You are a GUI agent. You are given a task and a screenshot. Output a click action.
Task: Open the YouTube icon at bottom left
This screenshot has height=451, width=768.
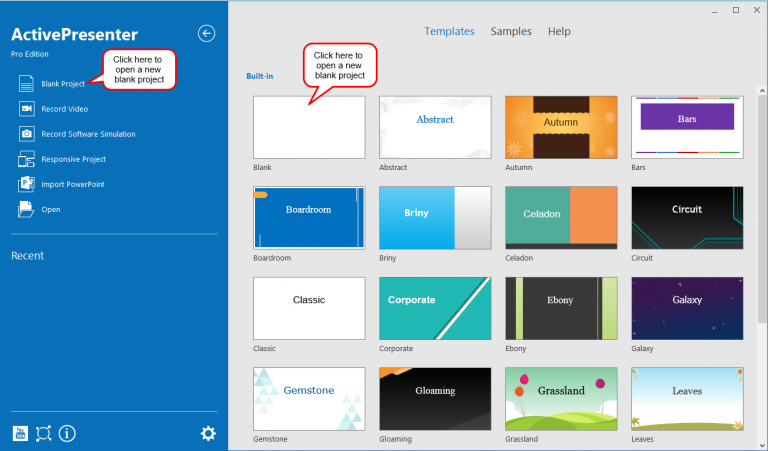coord(20,433)
